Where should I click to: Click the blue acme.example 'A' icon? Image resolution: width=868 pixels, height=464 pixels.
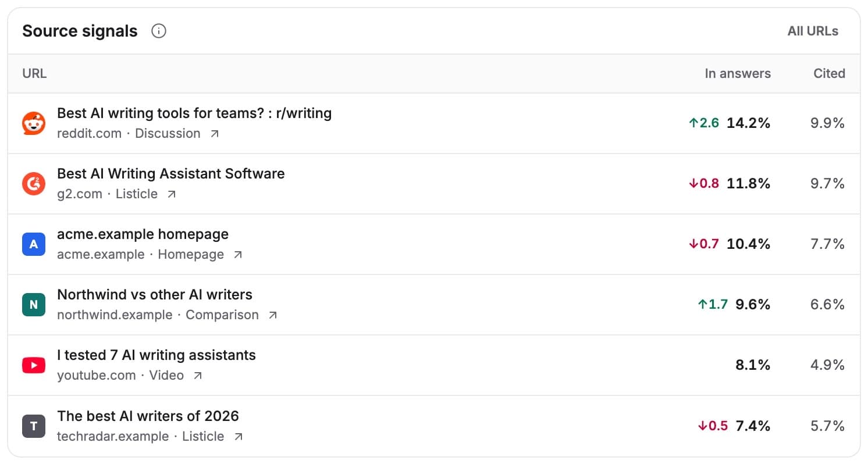[34, 244]
